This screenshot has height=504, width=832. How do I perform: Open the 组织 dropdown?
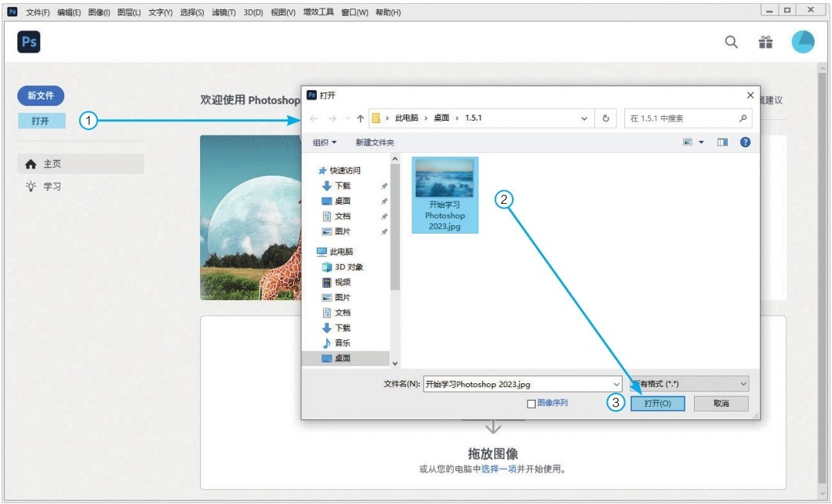324,142
